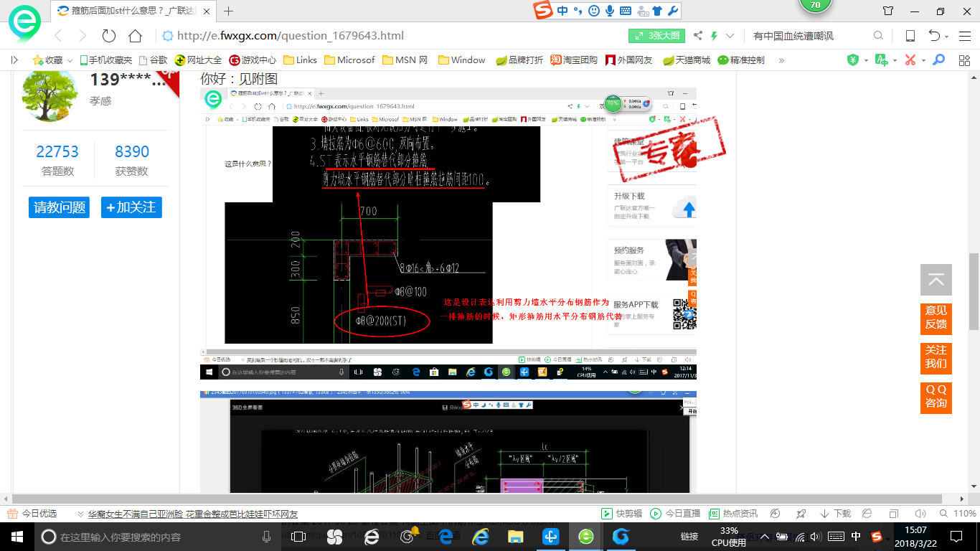Viewport: 980px width, 551px height.
Task: Click the undo closed tab icon
Action: [935, 36]
